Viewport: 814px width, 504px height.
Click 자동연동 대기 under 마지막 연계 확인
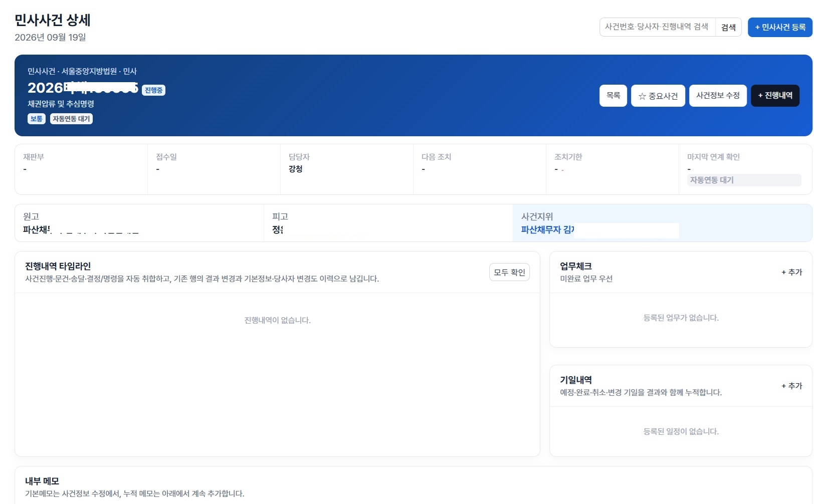(744, 180)
